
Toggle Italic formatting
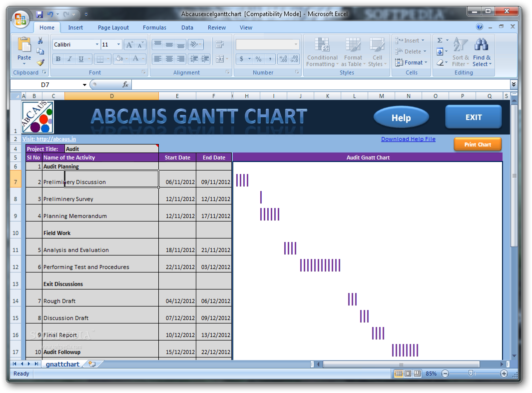pos(69,59)
